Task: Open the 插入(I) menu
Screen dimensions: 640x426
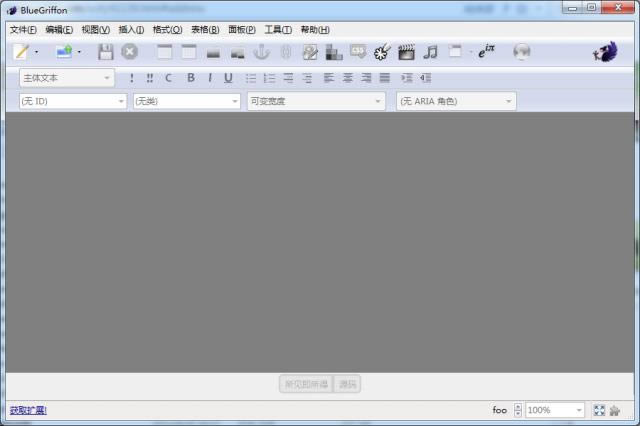Action: pos(131,30)
